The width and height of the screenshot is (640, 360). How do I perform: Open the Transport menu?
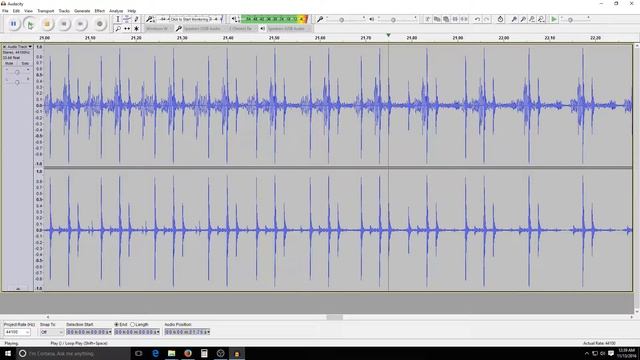(x=46, y=11)
